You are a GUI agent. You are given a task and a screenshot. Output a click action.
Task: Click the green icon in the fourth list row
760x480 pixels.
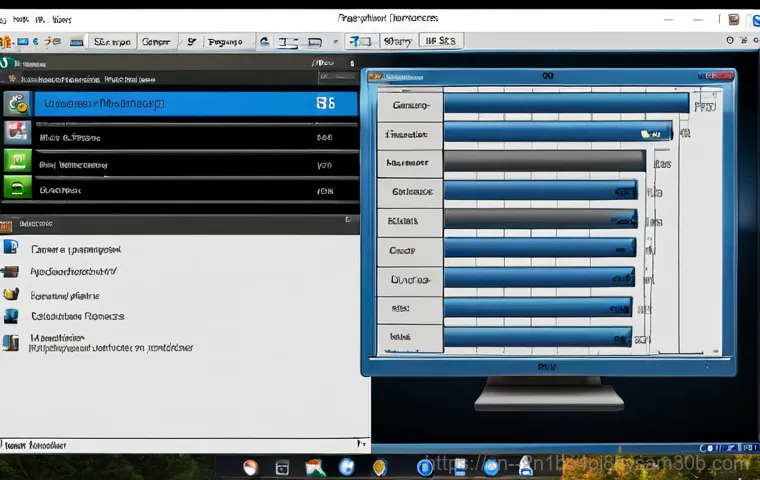(x=17, y=187)
